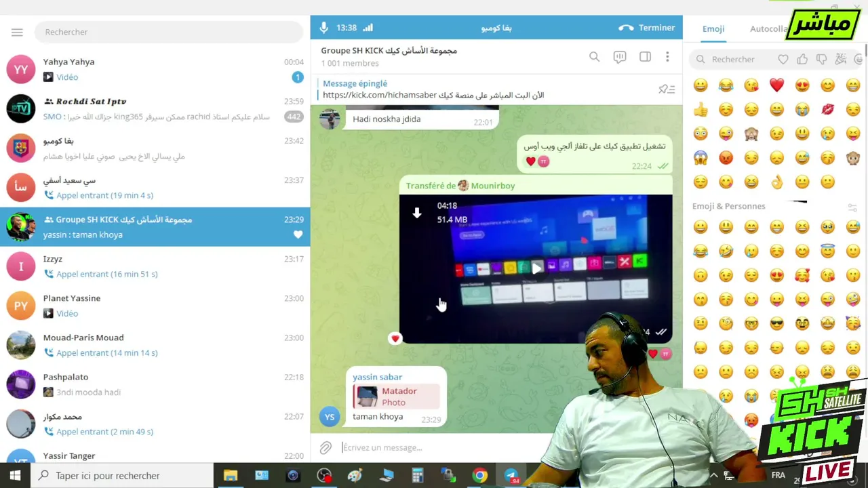Click the heart icon on Groupe SH KICK row
Viewport: 868px width, 488px height.
(298, 235)
